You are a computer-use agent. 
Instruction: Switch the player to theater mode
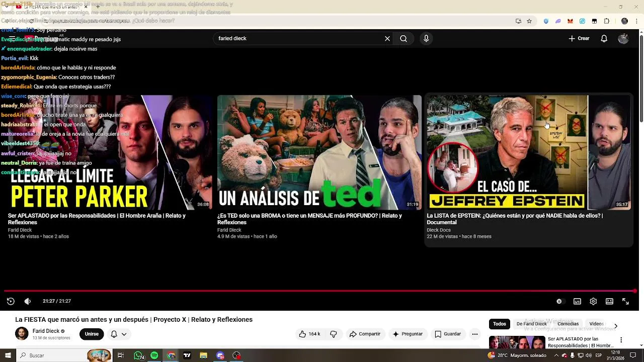[609, 301]
